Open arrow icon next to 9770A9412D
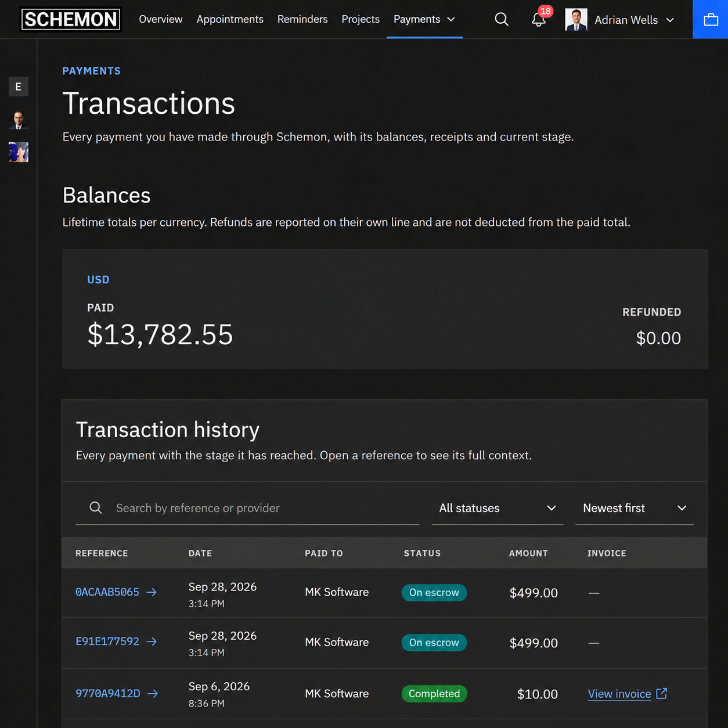 click(x=153, y=693)
